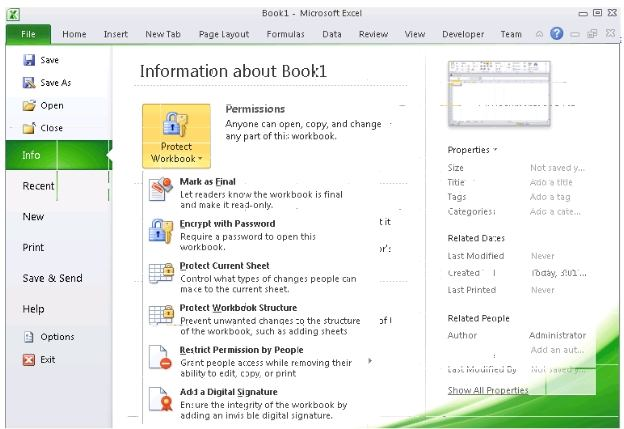Click the Close folder icon
This screenshot has width=624, height=429.
coord(29,128)
